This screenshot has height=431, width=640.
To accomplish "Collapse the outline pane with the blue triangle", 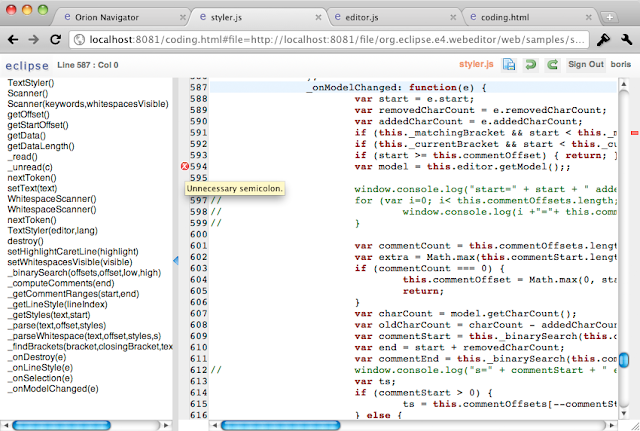I will tap(176, 260).
